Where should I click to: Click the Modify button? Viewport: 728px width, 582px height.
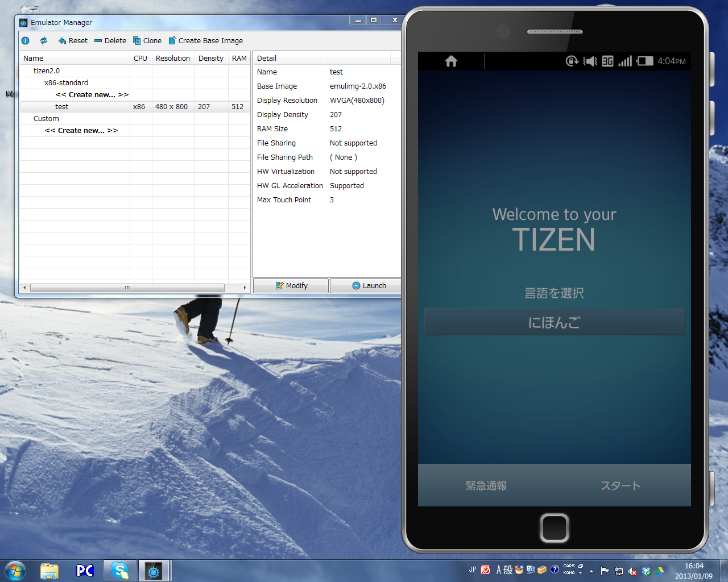pyautogui.click(x=291, y=285)
